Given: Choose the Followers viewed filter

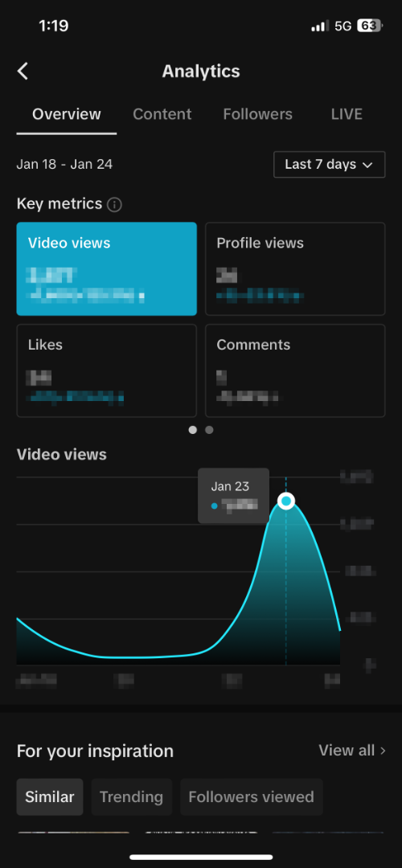Looking at the screenshot, I should (x=252, y=797).
